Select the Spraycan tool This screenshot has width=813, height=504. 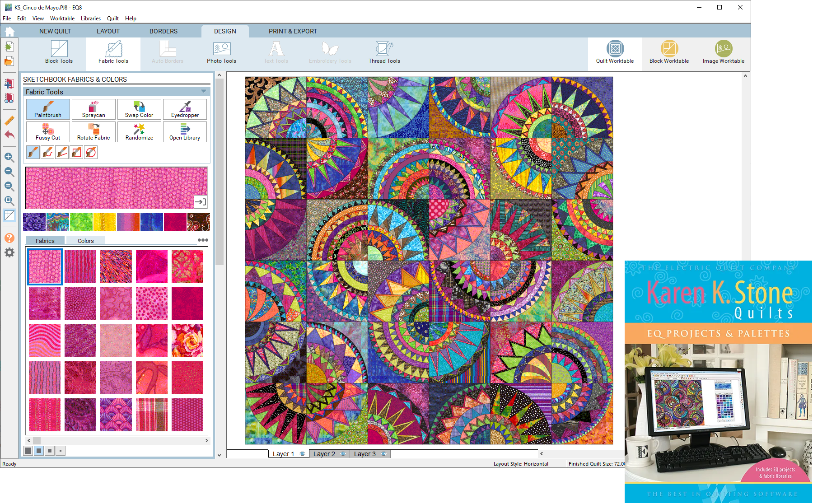point(93,109)
